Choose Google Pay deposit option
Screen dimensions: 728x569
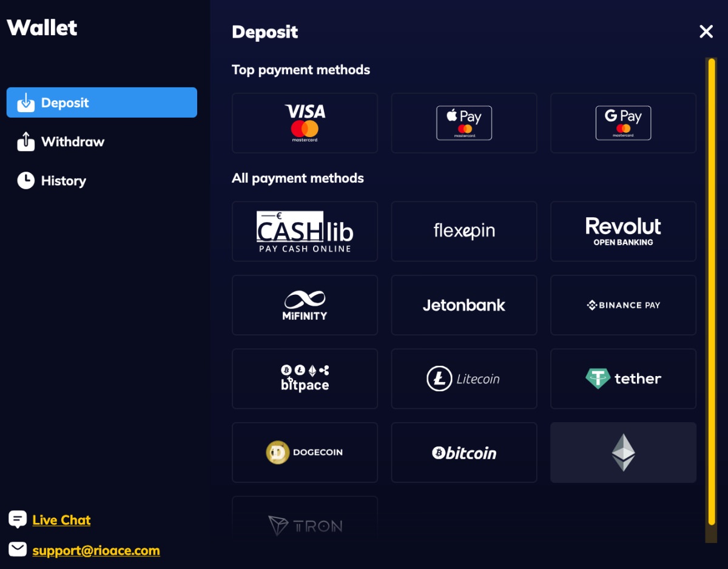tap(623, 123)
